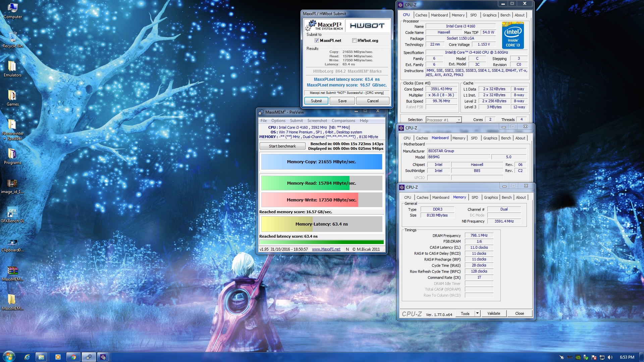The image size is (644, 362).
Task: Click Cancel in HWbot Submit dialog
Action: click(x=373, y=101)
